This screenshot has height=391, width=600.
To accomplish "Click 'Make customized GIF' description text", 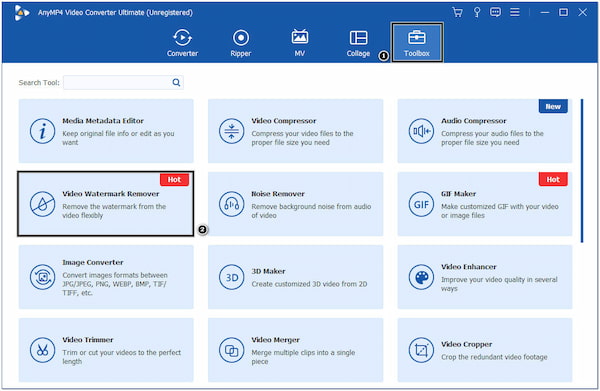I will tap(500, 211).
